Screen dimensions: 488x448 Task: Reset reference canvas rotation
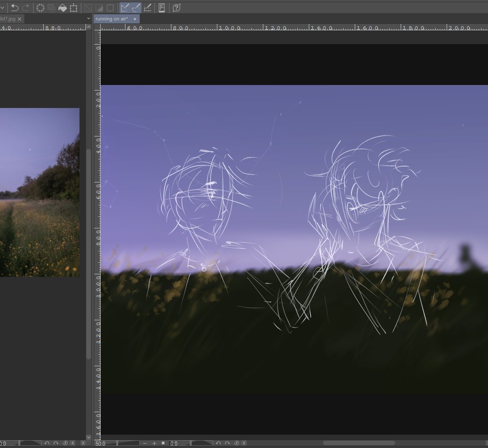tap(65, 443)
